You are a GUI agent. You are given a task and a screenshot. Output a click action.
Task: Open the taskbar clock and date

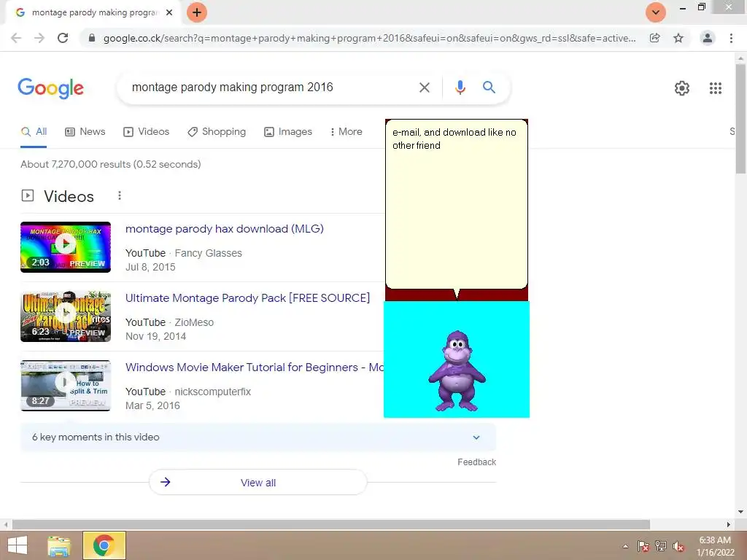(715, 546)
